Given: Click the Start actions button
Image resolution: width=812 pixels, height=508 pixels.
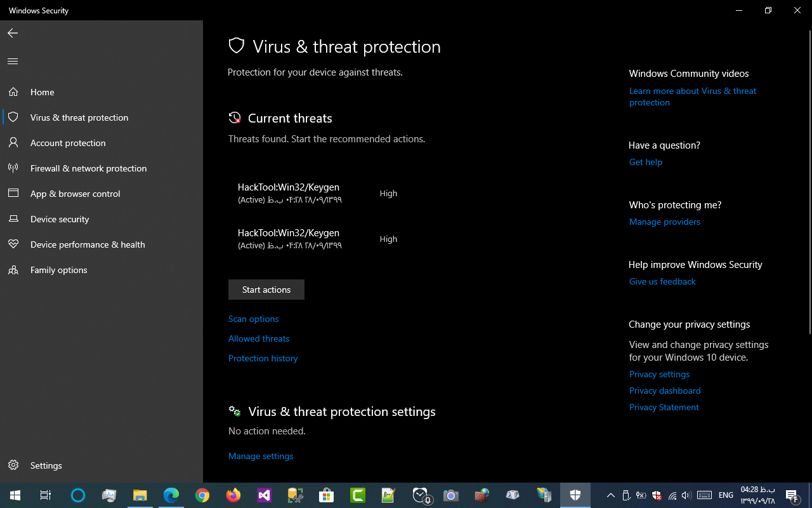Looking at the screenshot, I should (266, 290).
